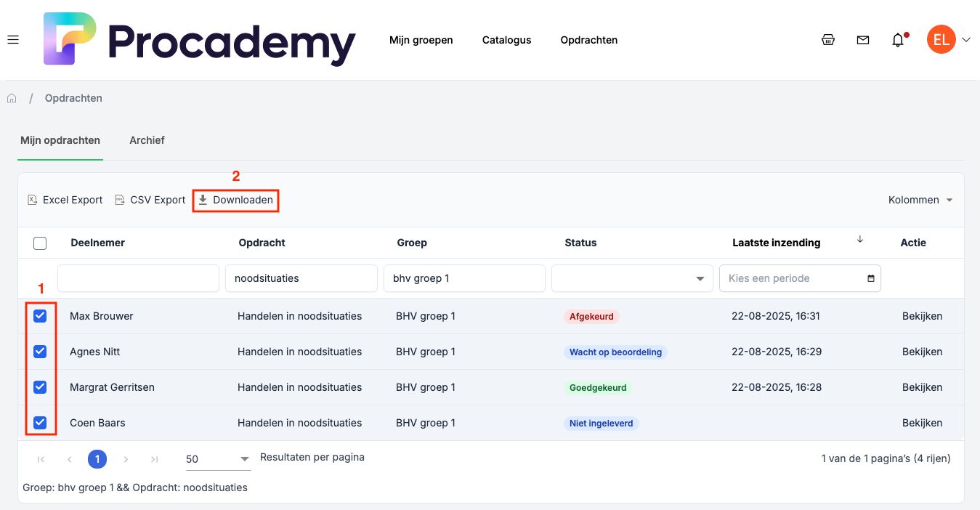The height and width of the screenshot is (510, 980).
Task: Switch to the Archief tab
Action: coord(147,140)
